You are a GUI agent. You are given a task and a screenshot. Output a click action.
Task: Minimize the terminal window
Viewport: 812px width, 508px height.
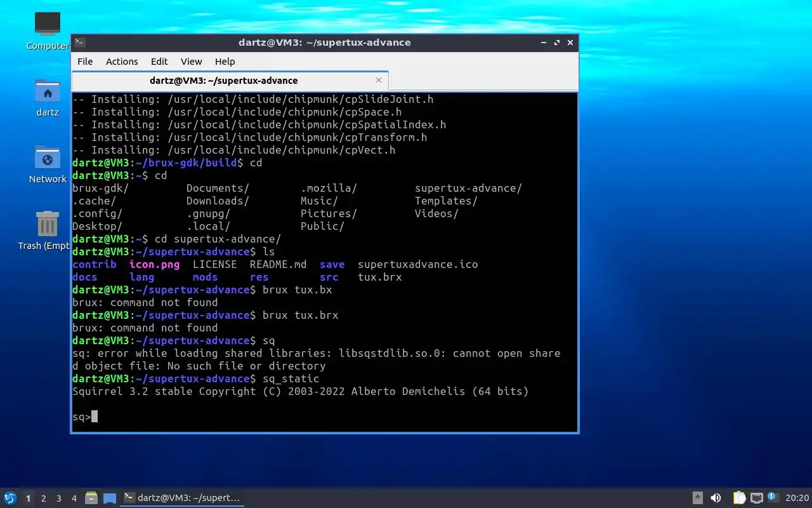pos(544,43)
